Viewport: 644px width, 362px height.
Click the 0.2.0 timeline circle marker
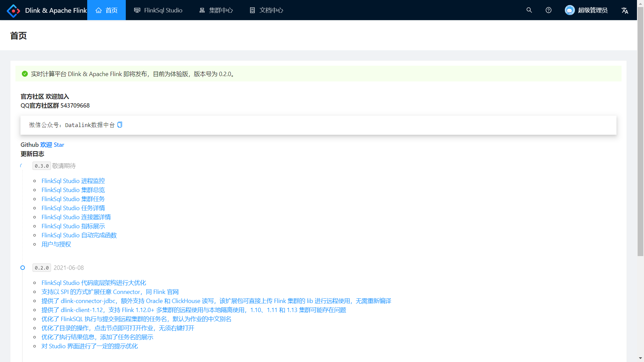[22, 267]
